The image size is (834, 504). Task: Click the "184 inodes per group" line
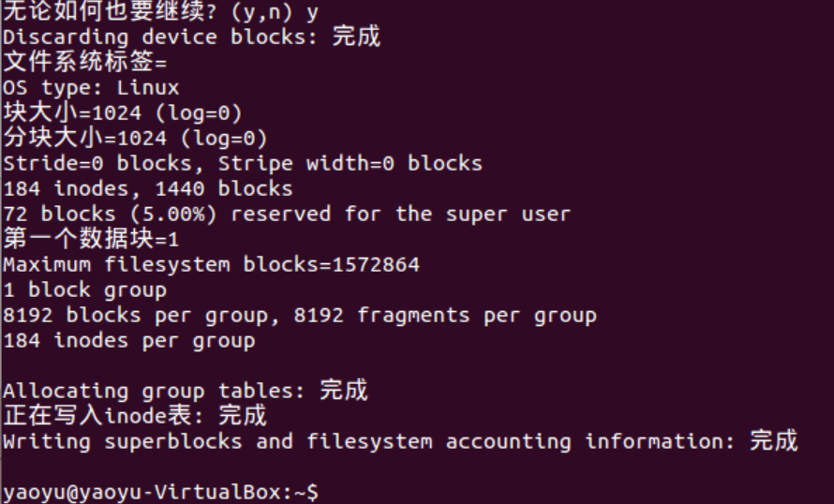click(128, 340)
